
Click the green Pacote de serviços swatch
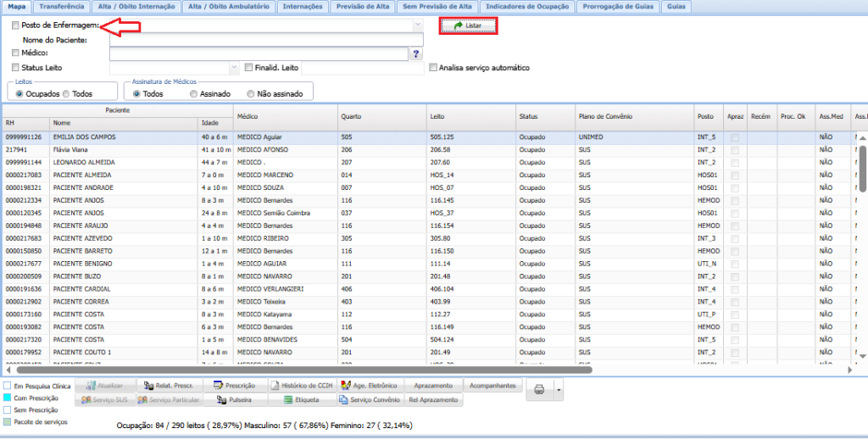tap(7, 421)
